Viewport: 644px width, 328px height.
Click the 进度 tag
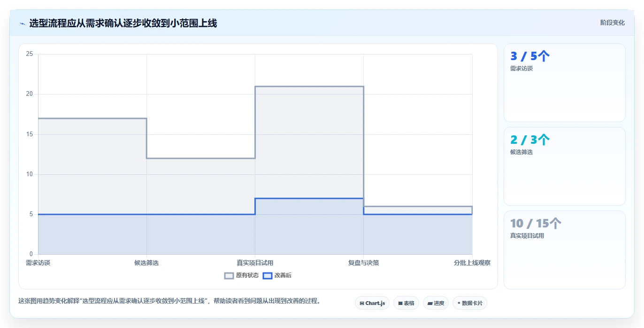436,303
